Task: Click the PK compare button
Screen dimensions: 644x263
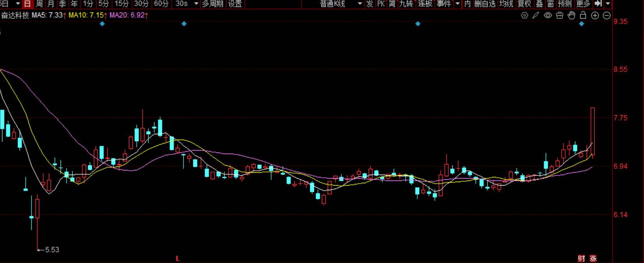Action: coord(381,4)
